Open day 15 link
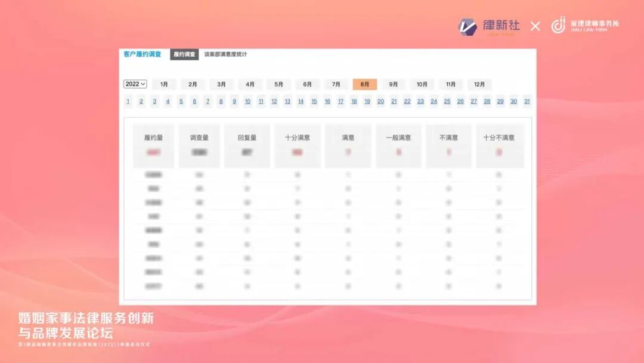 (x=314, y=101)
